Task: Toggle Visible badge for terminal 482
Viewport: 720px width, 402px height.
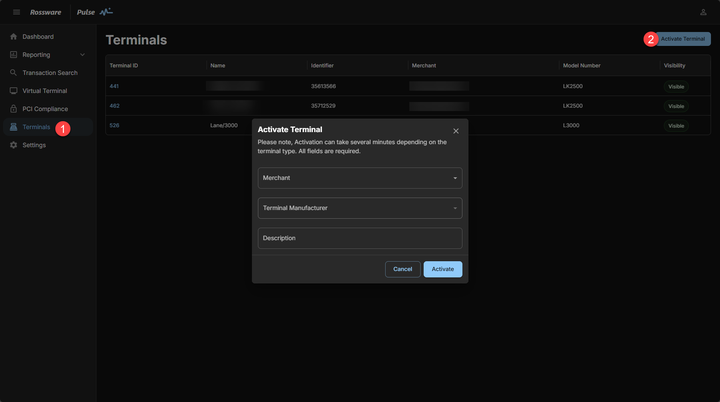Action: click(677, 106)
